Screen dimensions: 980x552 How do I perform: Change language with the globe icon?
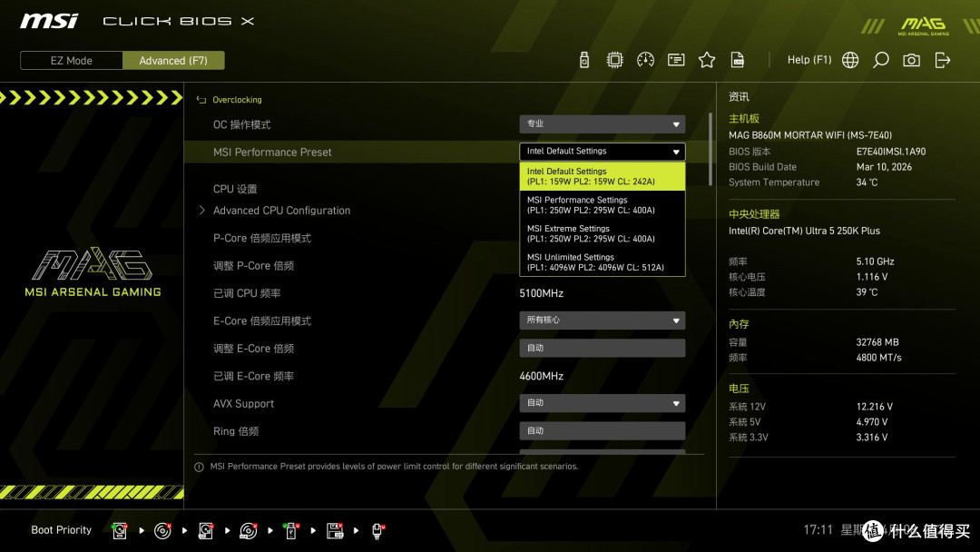pyautogui.click(x=850, y=60)
